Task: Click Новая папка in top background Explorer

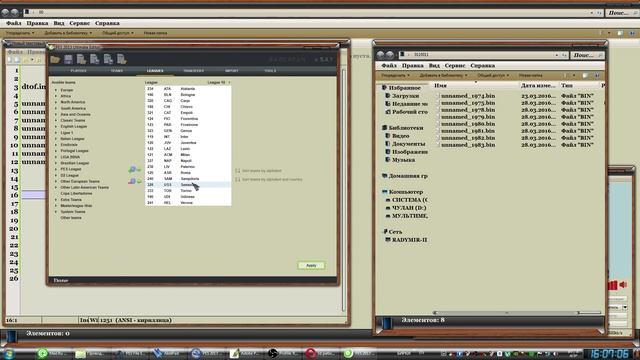Action: (155, 33)
